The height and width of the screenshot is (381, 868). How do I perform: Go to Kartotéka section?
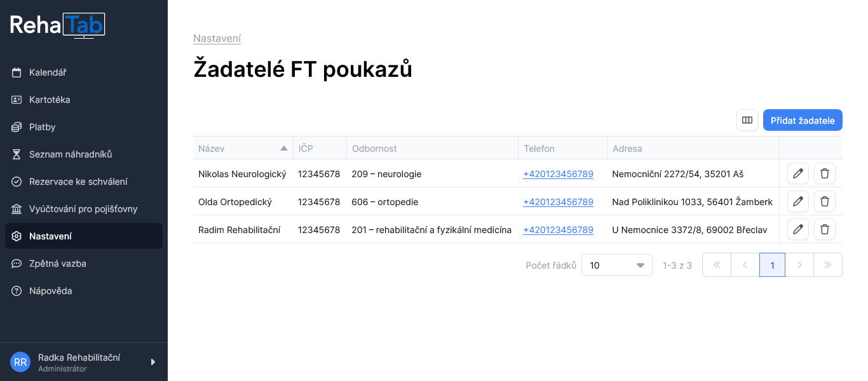[50, 100]
